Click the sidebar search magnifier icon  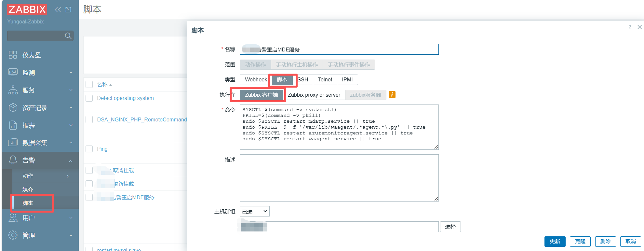[x=68, y=36]
